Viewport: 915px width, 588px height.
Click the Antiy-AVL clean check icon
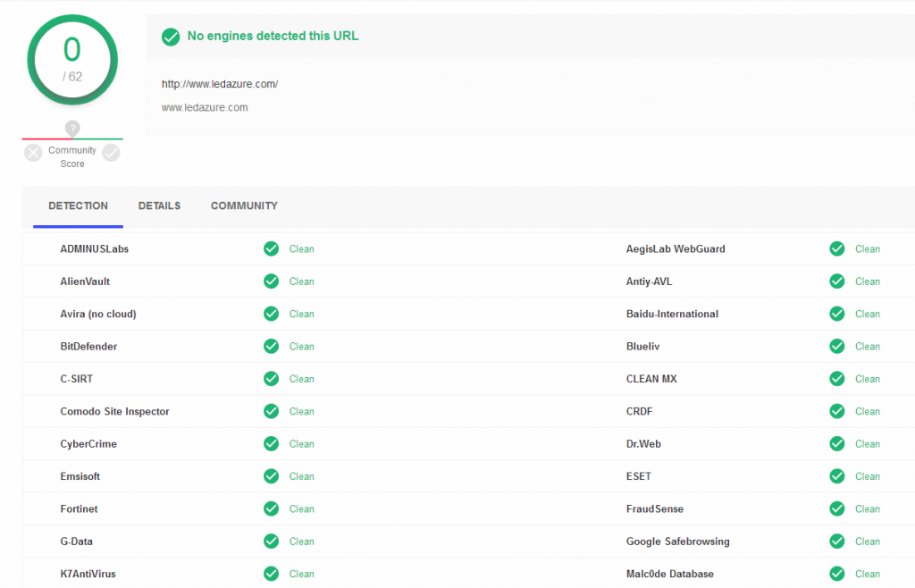pos(837,281)
